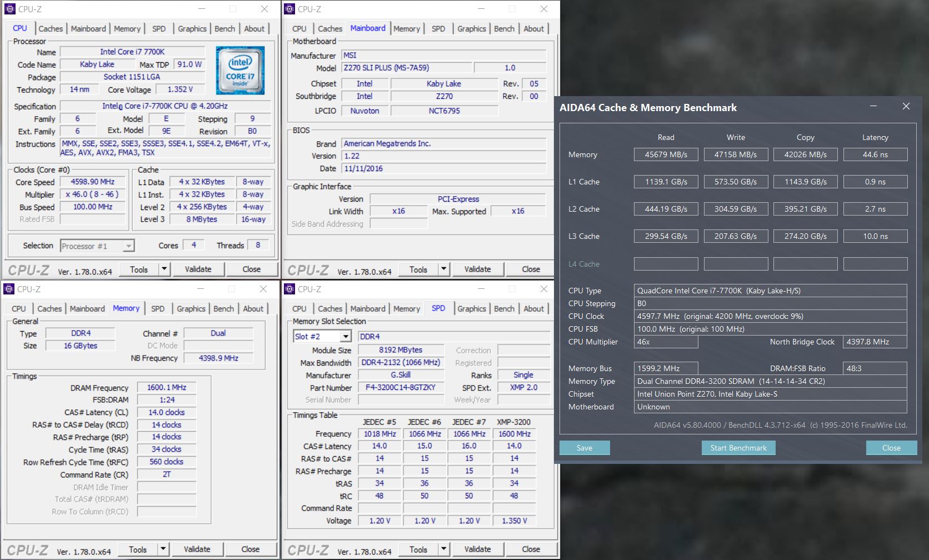Switch to Caches tab in CPU window

tap(51, 29)
